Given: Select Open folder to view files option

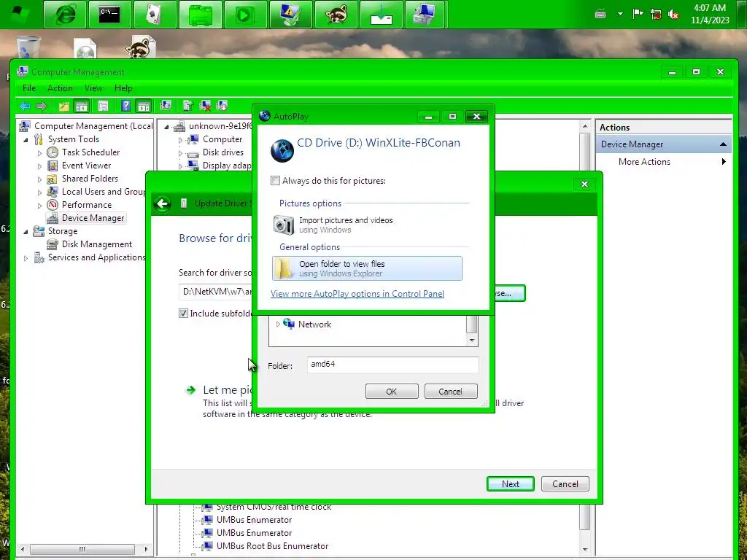Looking at the screenshot, I should point(368,268).
